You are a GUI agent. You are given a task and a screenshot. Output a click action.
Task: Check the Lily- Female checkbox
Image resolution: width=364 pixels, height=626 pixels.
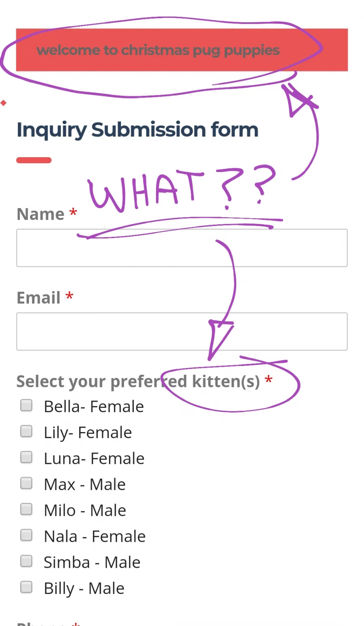26,431
